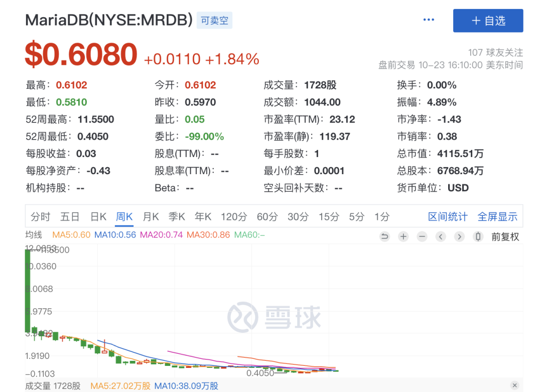Click the 每股净资产 -0.43 value
This screenshot has height=392, width=542.
tap(98, 171)
